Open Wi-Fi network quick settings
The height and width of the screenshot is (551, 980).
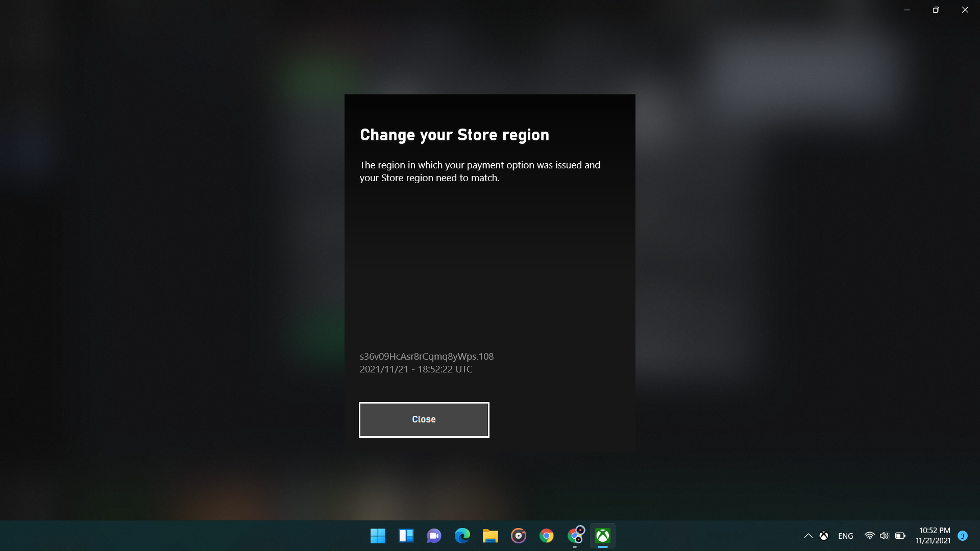(x=869, y=536)
